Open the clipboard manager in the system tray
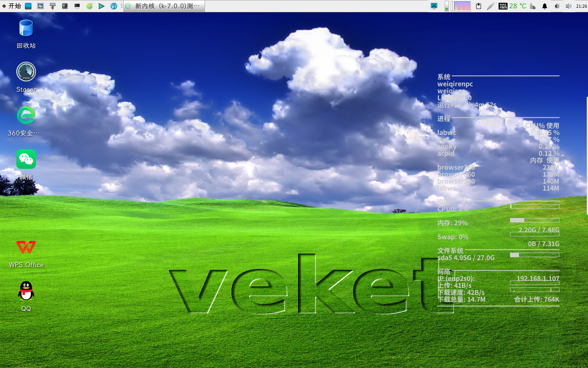The height and width of the screenshot is (368, 588). 478,6
